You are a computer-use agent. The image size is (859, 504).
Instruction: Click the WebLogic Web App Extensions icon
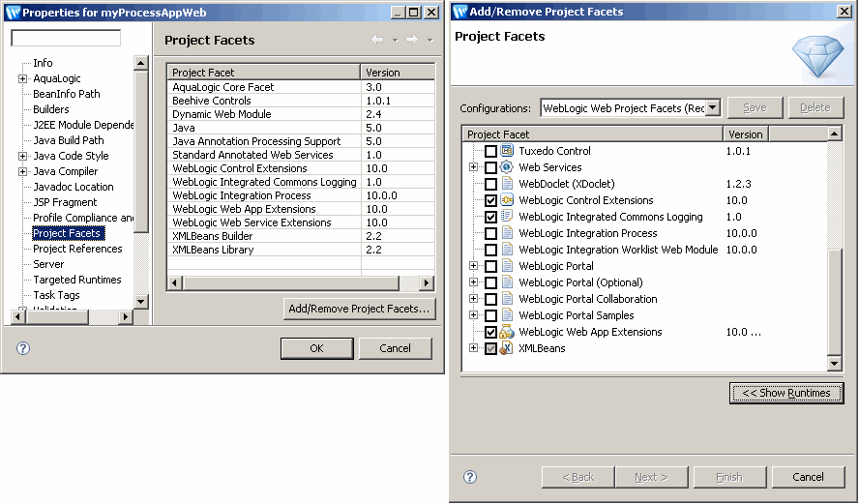pyautogui.click(x=507, y=332)
